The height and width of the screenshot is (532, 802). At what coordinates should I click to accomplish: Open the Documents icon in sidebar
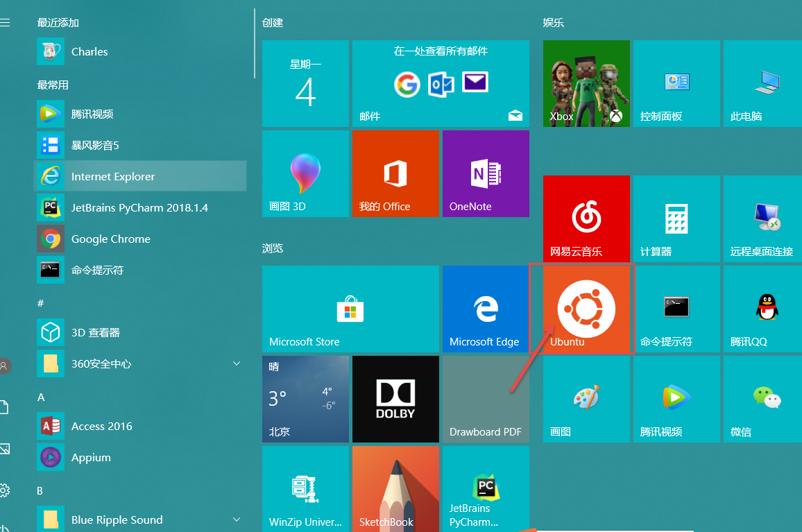[x=4, y=407]
